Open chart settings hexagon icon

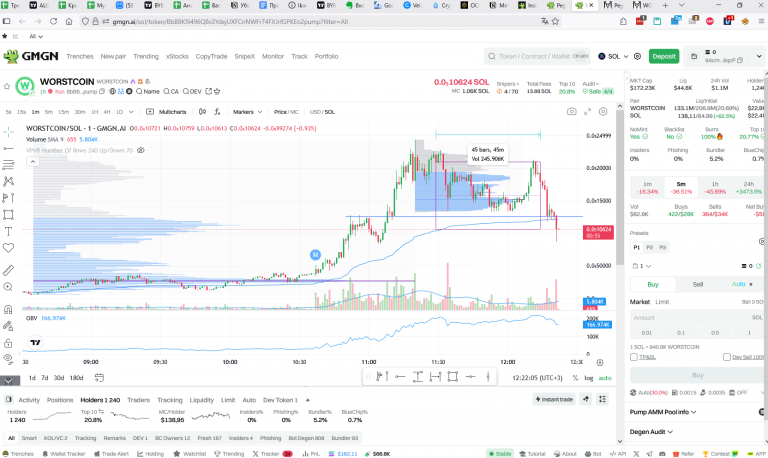(x=603, y=112)
